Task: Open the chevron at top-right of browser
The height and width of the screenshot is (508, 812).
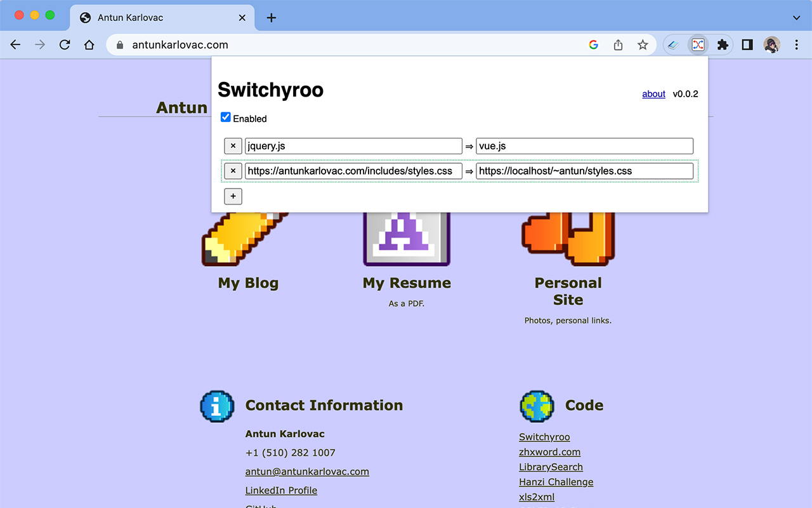Action: point(796,18)
